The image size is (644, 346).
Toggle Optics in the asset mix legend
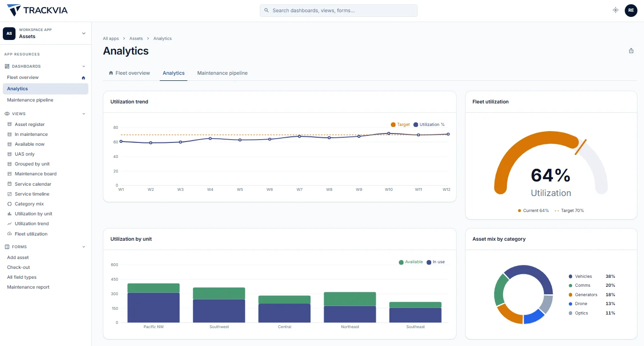tap(591, 313)
